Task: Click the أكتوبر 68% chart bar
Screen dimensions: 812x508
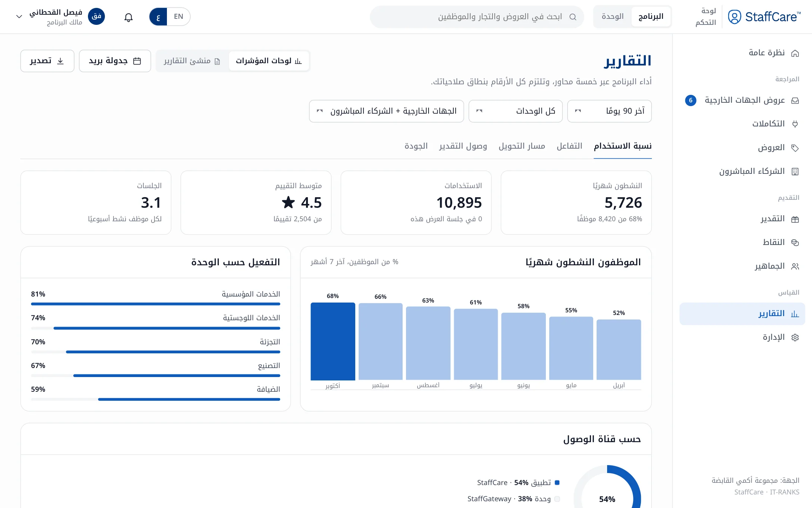Action: point(333,341)
